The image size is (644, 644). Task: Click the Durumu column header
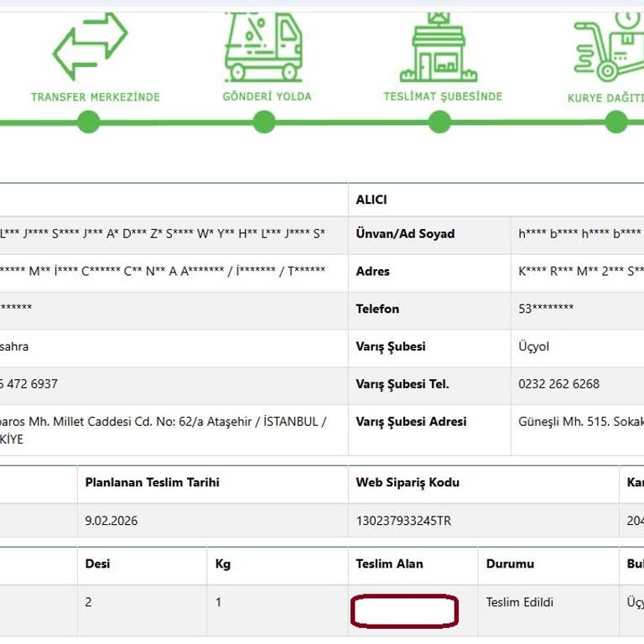[x=510, y=563]
